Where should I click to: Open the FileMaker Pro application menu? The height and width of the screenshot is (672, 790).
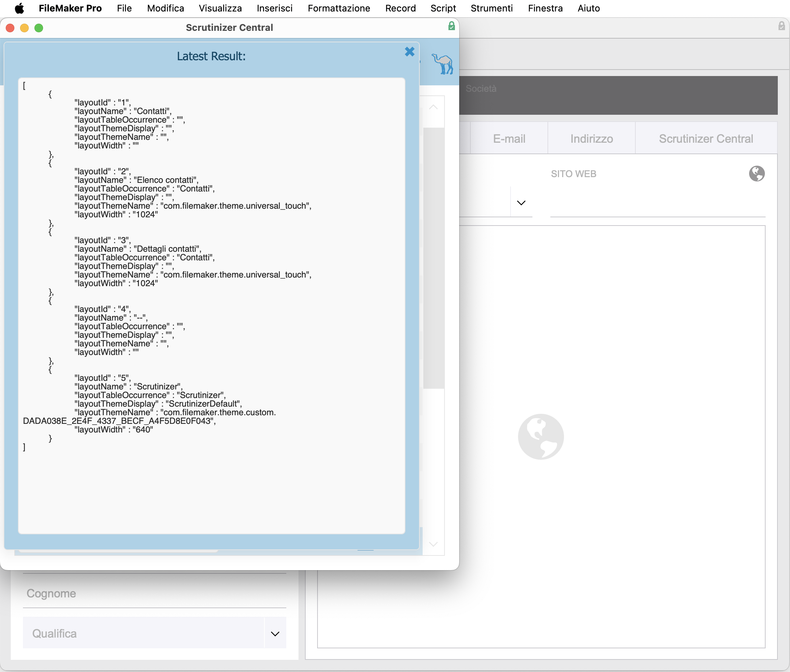[x=70, y=8]
